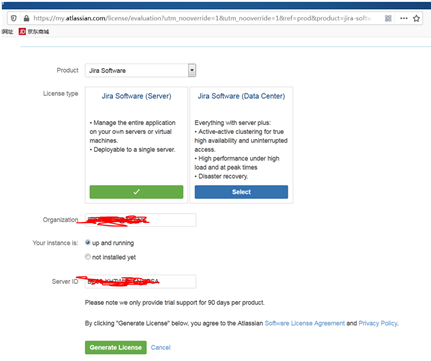
Task: Select the 'not installed yet' radio option
Action: [x=88, y=257]
